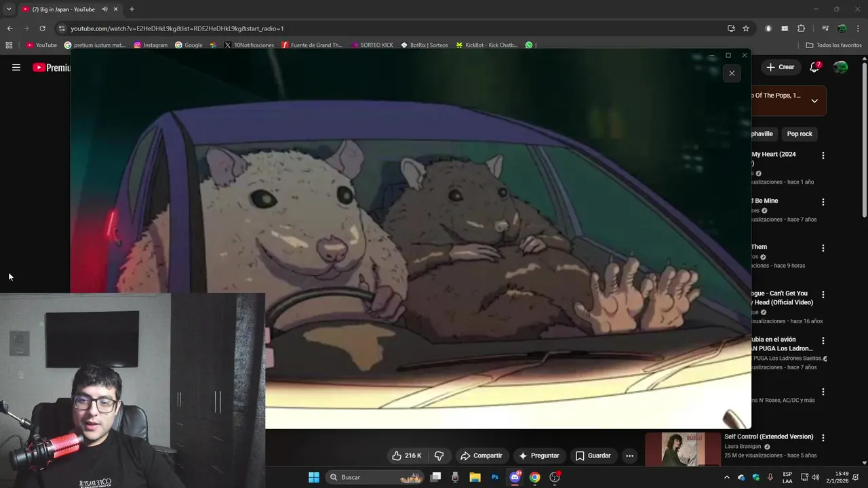
Task: Open Self Control (Extended Version) video thumbnail
Action: (x=683, y=449)
